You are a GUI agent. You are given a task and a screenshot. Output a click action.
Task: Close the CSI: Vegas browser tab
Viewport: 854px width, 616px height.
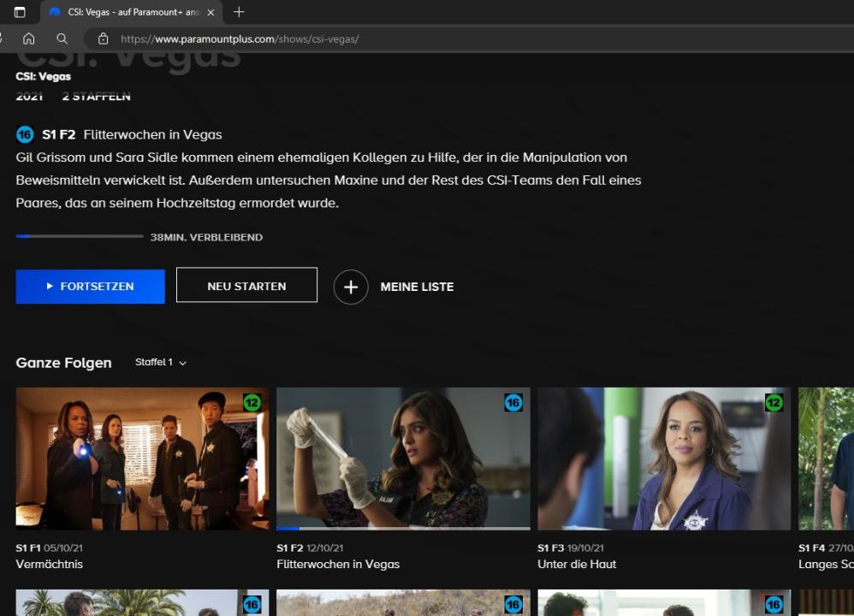click(211, 12)
